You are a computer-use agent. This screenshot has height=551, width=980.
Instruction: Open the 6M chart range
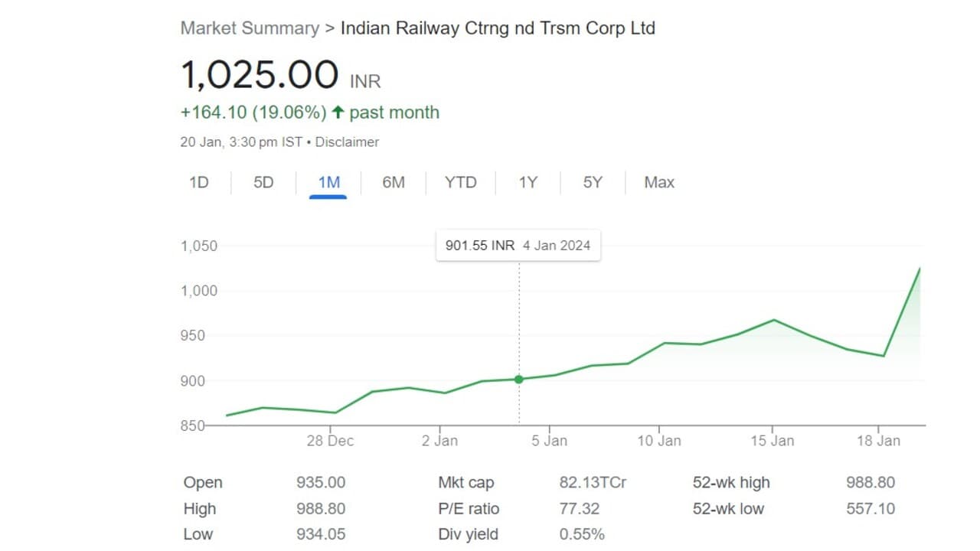click(394, 182)
